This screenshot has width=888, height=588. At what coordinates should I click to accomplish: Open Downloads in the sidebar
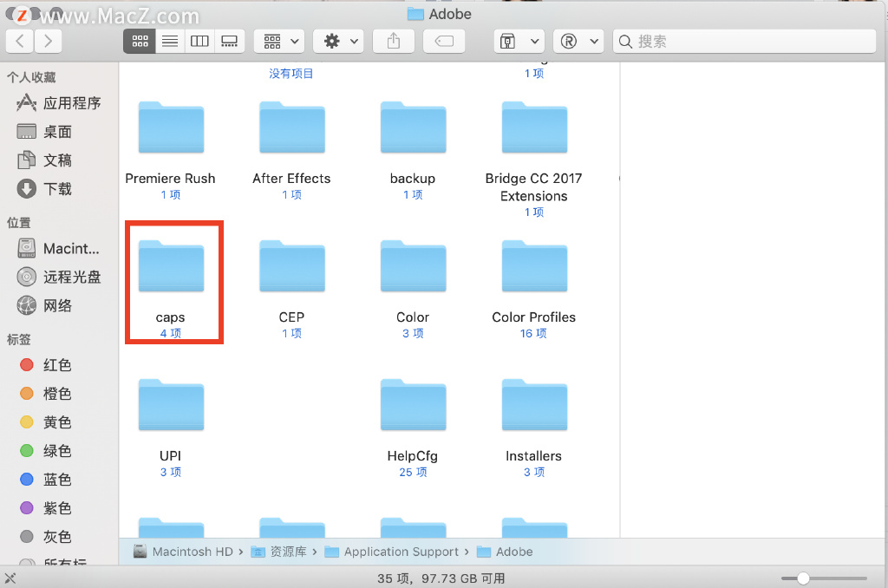[45, 189]
